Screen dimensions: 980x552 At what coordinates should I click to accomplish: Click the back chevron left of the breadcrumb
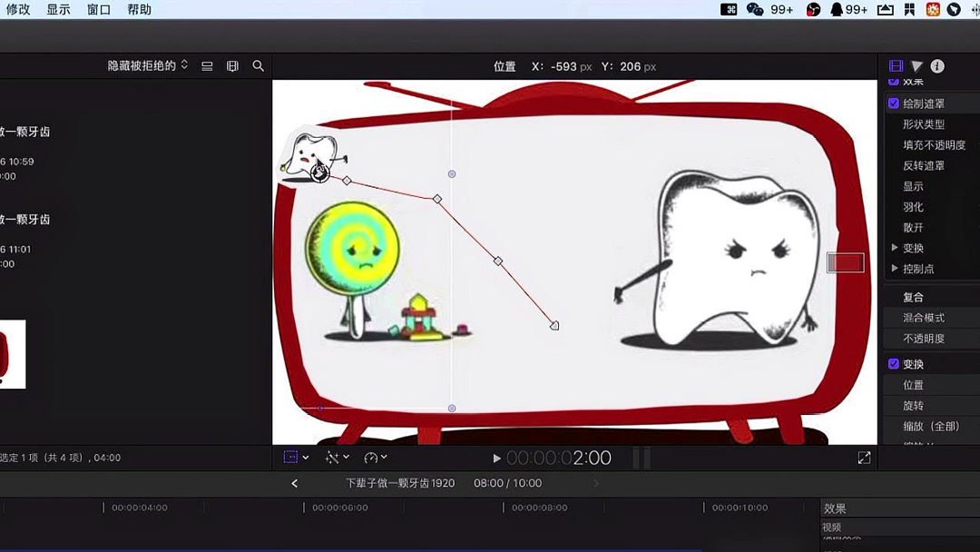(293, 483)
